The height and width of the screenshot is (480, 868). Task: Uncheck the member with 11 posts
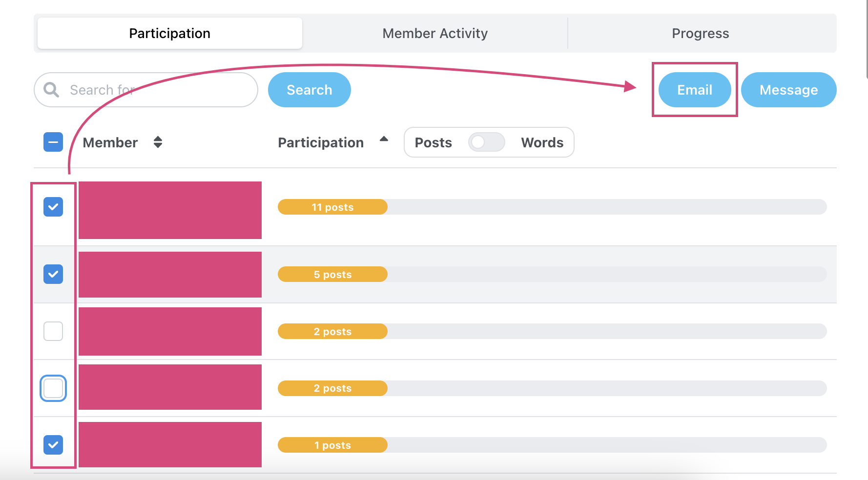point(53,207)
